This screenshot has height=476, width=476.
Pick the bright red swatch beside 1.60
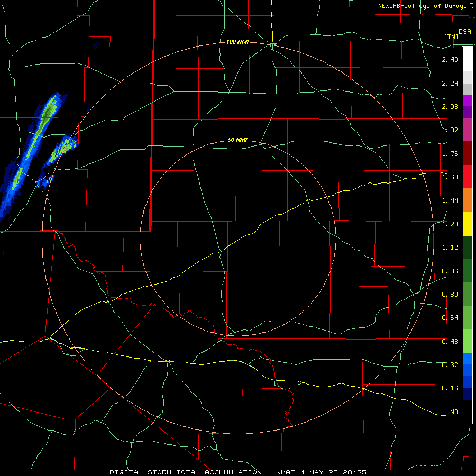click(468, 177)
